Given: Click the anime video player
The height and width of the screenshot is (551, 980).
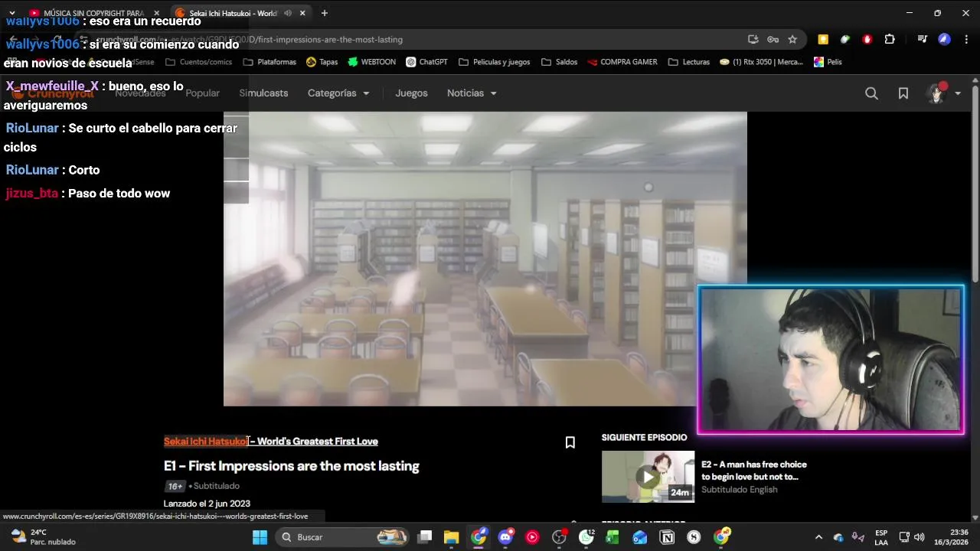Looking at the screenshot, I should click(485, 259).
